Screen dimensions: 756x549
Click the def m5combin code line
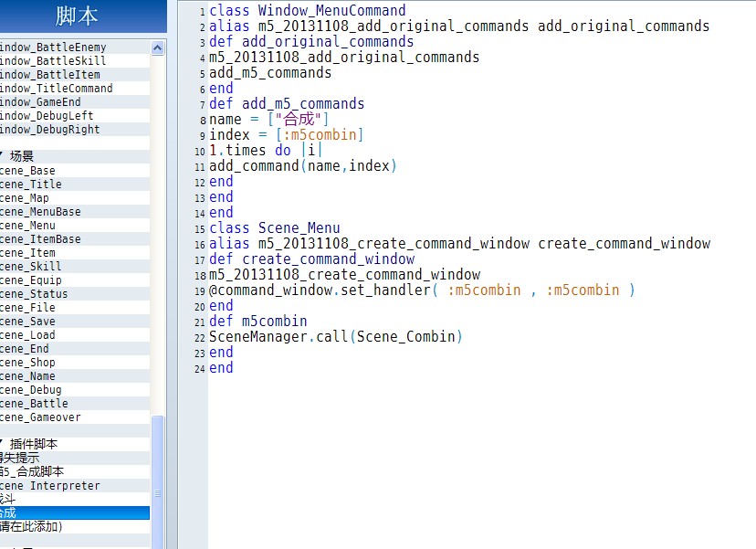tap(258, 322)
